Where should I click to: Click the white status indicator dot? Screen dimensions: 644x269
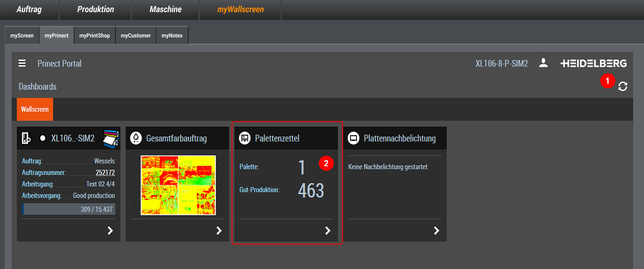click(x=43, y=139)
